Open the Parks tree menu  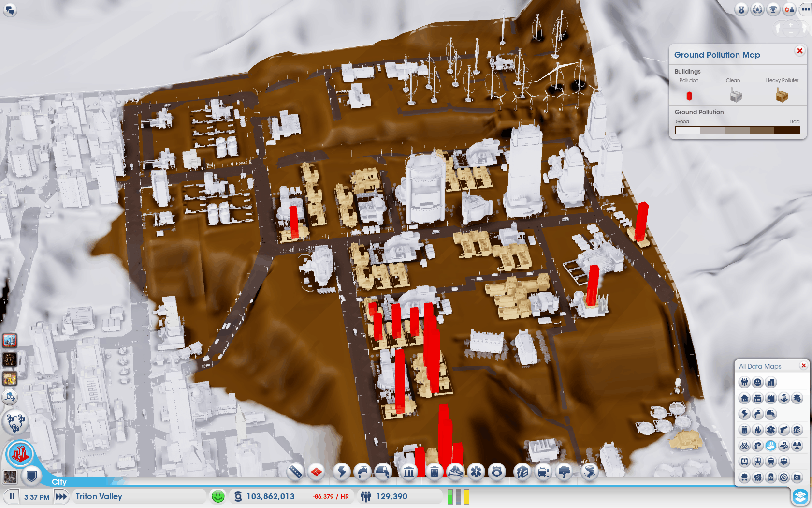point(564,471)
